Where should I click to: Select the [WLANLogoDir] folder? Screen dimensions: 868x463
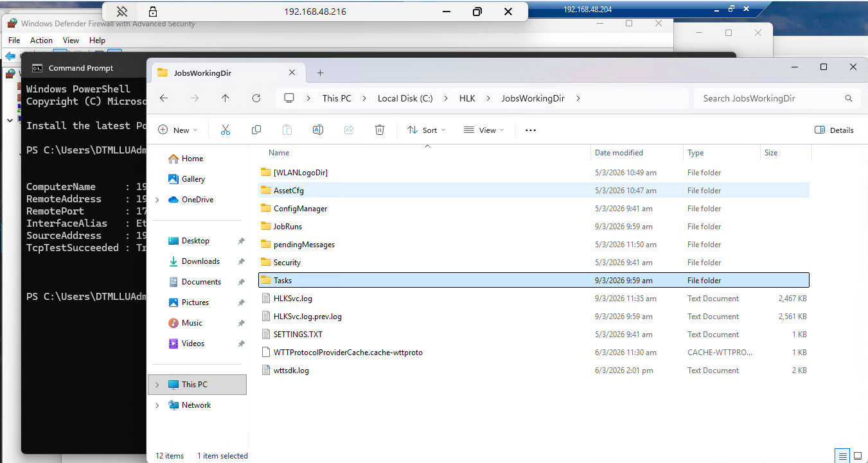point(533,173)
